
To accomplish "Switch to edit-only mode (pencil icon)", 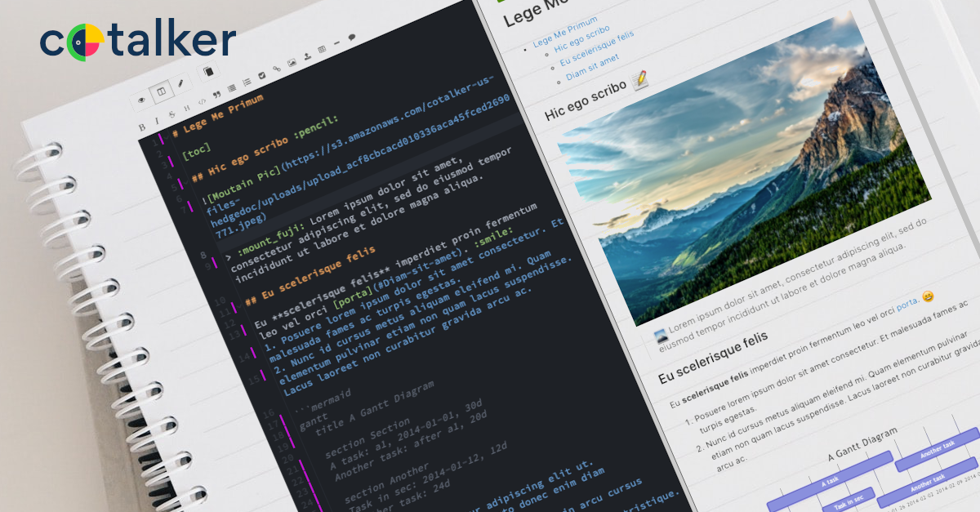I will (180, 83).
